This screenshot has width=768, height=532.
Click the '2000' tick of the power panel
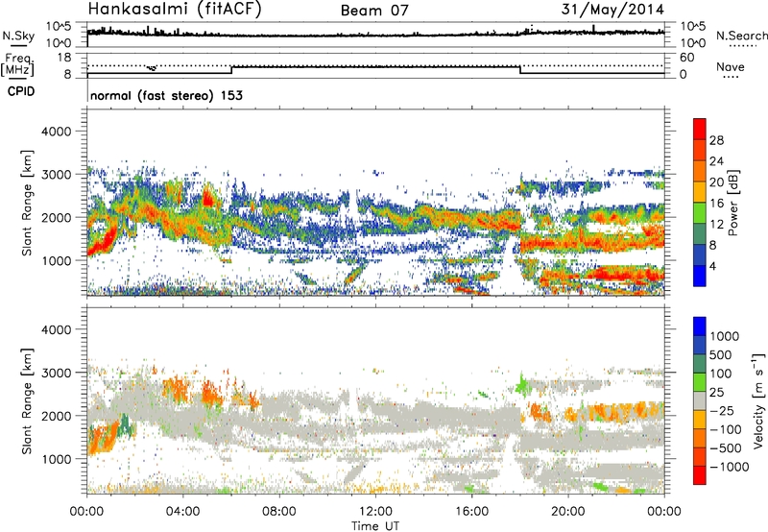point(57,217)
